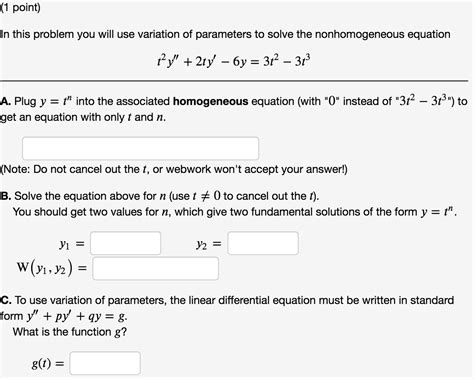The image size is (474, 379).
Task: Focus the y1 answer field
Action: pos(126,243)
